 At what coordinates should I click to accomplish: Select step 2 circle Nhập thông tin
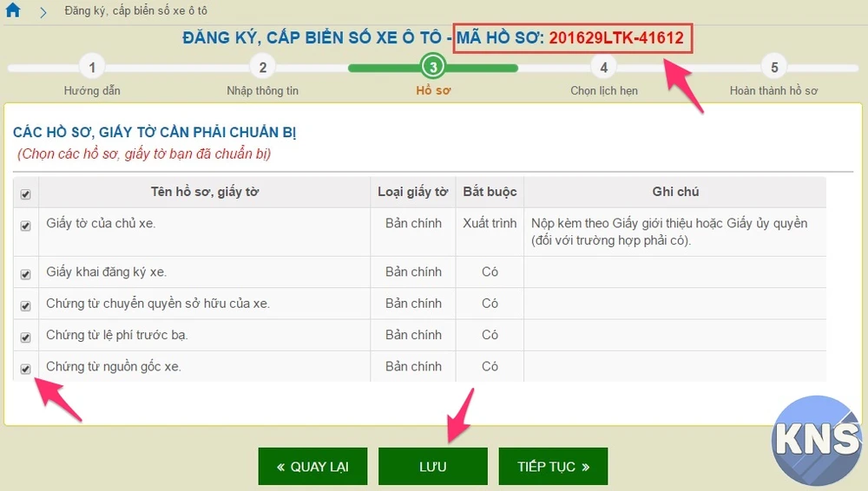(262, 68)
